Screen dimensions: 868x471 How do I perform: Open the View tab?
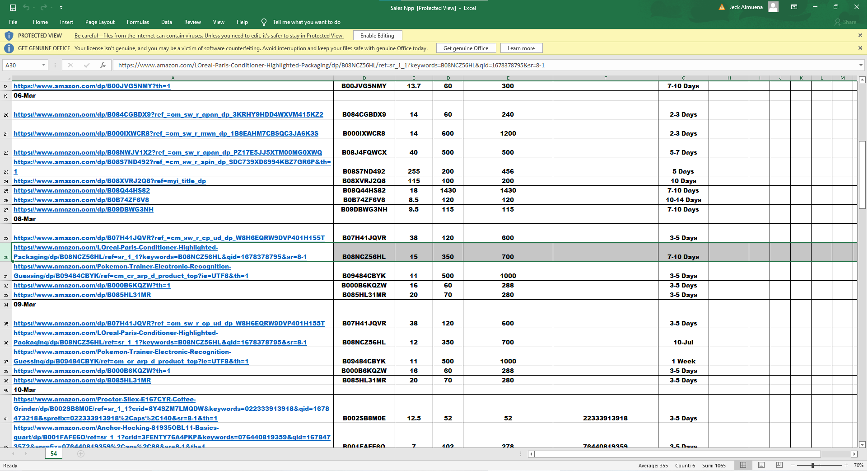click(x=219, y=22)
